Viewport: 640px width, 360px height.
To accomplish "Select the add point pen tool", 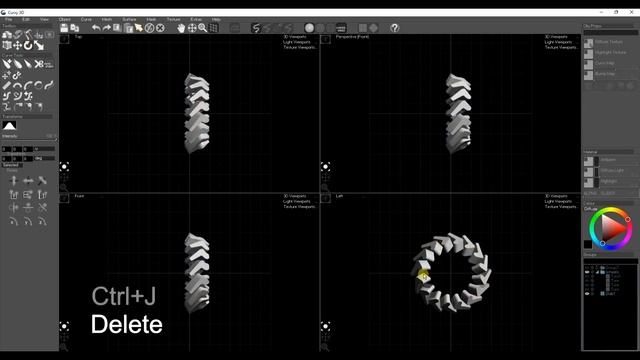I will click(7, 64).
